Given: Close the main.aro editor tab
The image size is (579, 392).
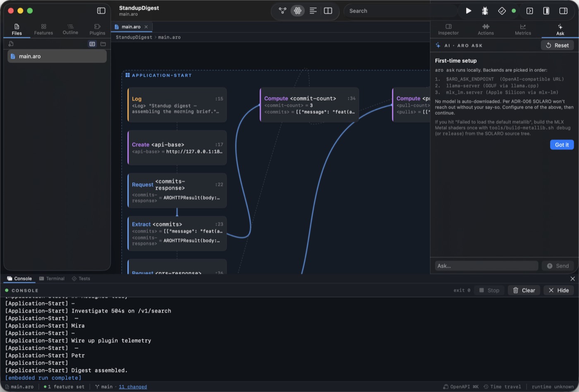Looking at the screenshot, I should tap(146, 27).
